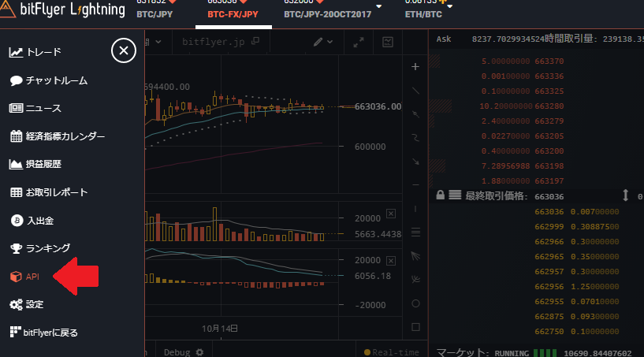The image size is (644, 357).
Task: Click the 最終取引価格 663036 value
Action: (549, 197)
